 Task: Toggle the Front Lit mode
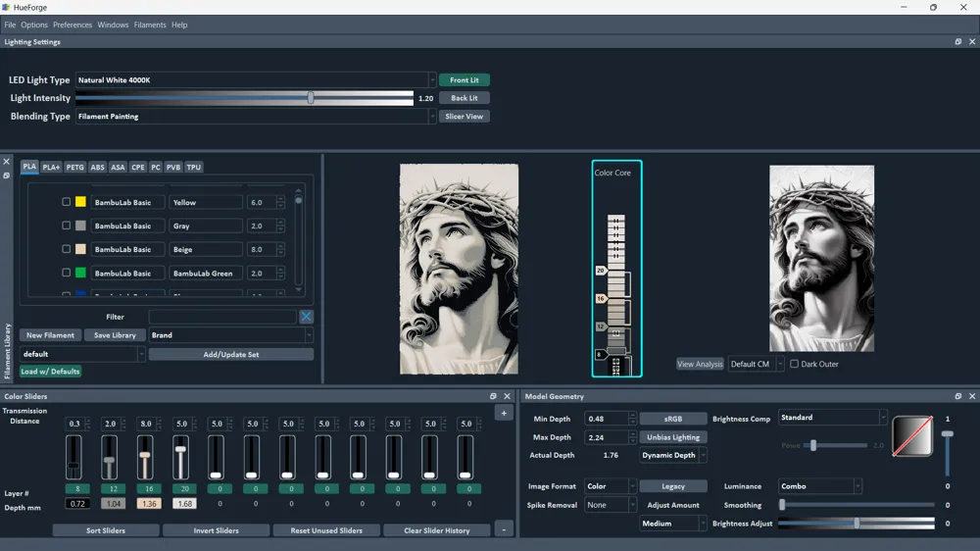tap(464, 80)
